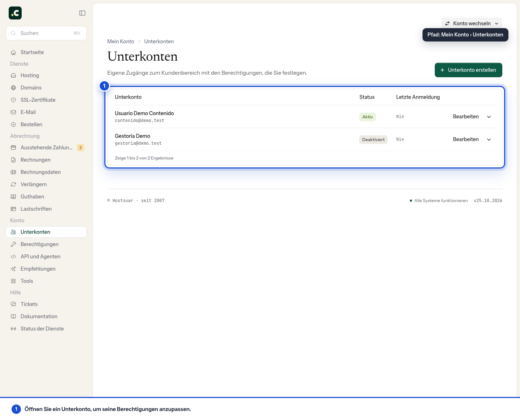Click the Hostsuar logo icon

15,13
